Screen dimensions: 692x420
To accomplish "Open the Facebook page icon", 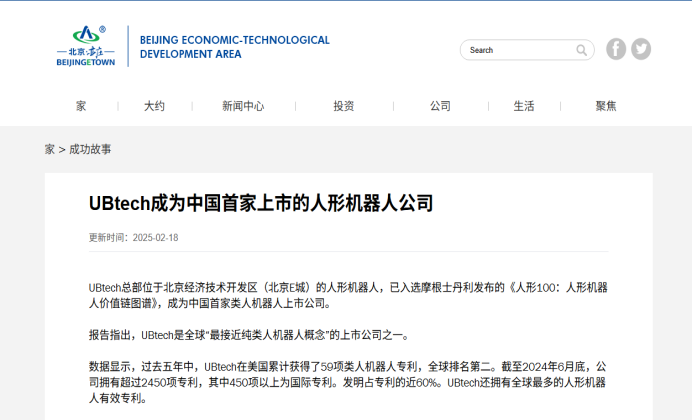I will coord(616,49).
